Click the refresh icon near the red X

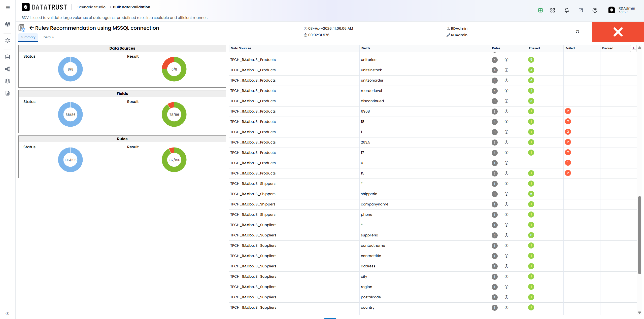click(x=578, y=32)
